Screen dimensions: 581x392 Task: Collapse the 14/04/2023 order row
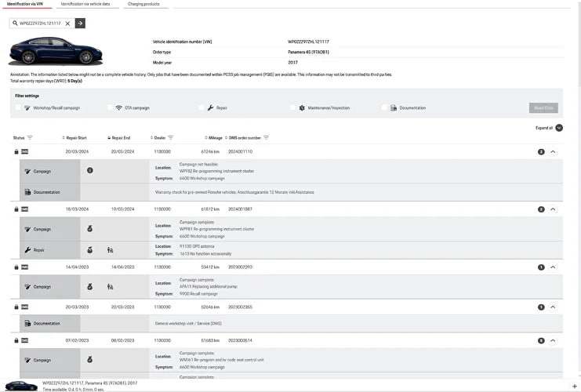[553, 267]
